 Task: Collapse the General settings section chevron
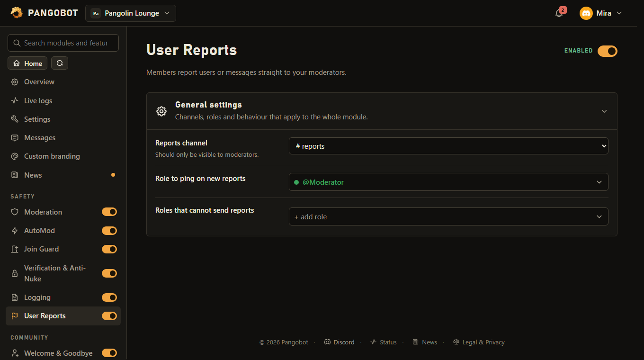click(x=604, y=111)
